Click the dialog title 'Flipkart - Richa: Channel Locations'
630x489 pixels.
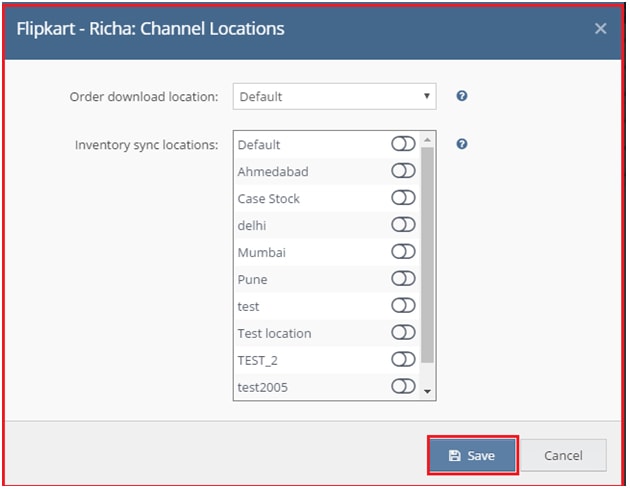pos(150,29)
